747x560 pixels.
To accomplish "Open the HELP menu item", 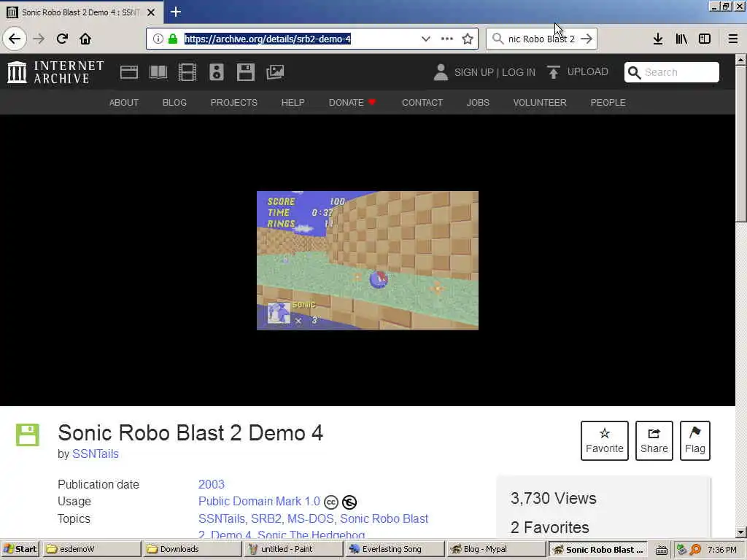I will (293, 103).
